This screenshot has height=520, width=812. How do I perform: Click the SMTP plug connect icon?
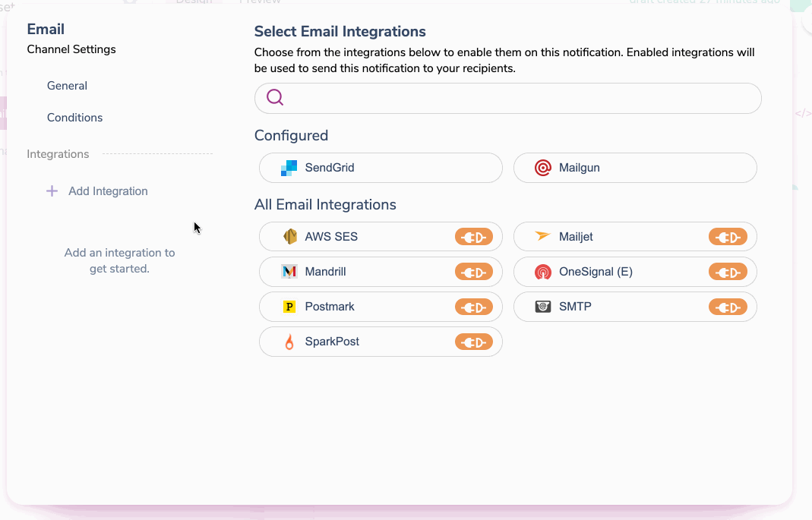(728, 307)
